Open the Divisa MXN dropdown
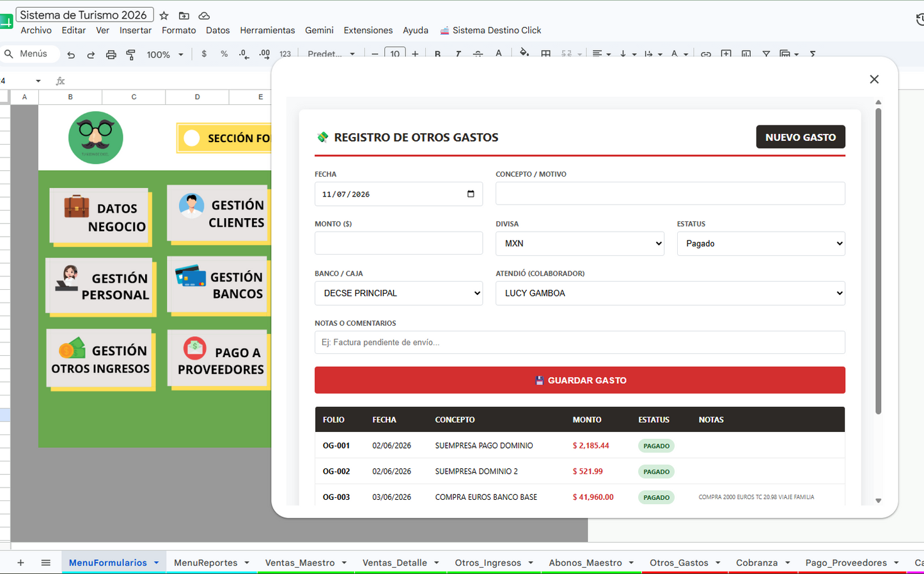 580,244
